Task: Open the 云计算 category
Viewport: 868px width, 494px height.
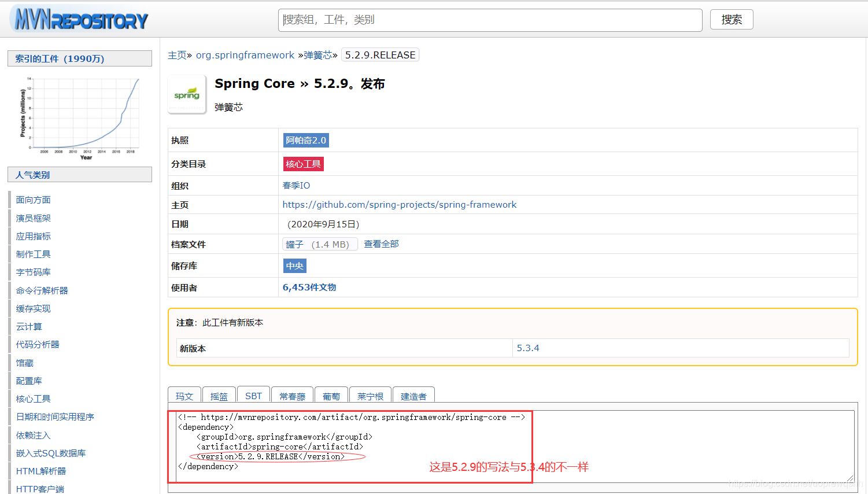Action: (x=29, y=326)
